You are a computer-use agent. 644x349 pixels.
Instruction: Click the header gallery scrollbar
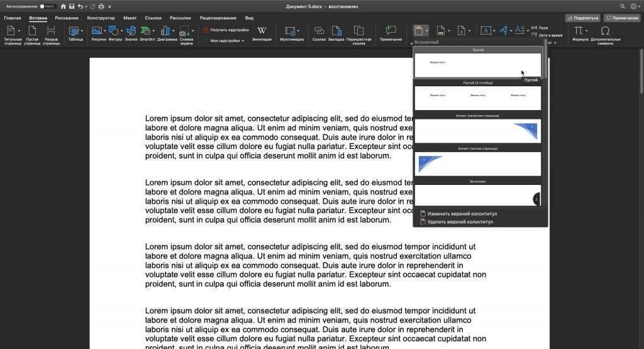(x=545, y=60)
